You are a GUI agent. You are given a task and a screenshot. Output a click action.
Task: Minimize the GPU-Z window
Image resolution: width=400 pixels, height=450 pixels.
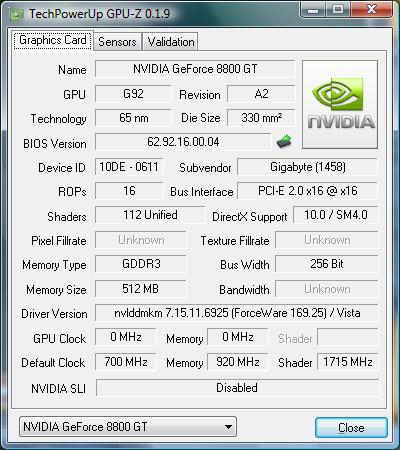click(x=313, y=10)
